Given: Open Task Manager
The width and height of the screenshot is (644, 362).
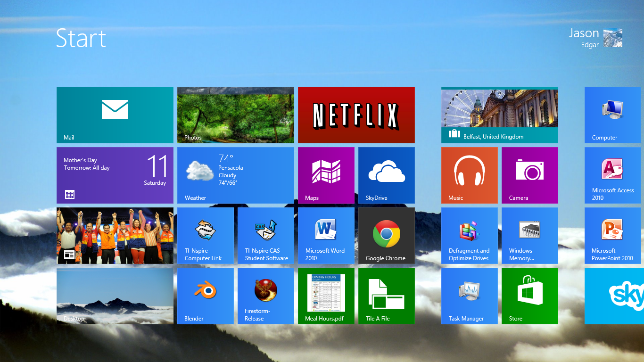Looking at the screenshot, I should 470,296.
